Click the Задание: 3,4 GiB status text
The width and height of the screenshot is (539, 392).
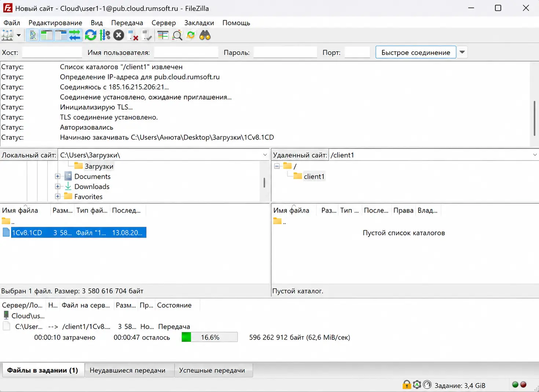pos(460,385)
